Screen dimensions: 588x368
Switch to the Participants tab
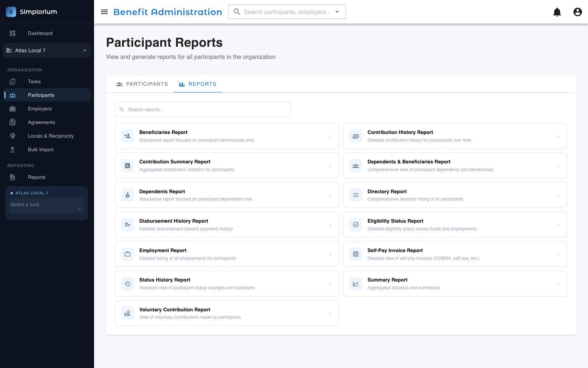tap(142, 84)
